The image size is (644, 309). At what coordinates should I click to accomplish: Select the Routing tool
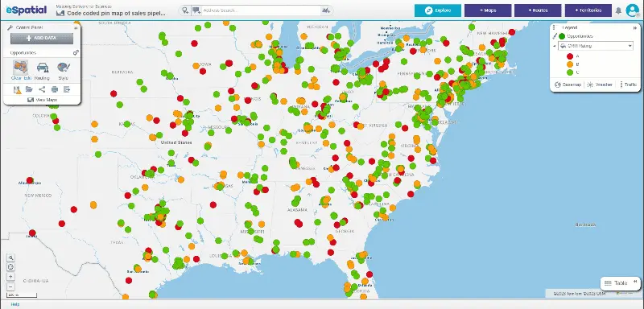42,71
